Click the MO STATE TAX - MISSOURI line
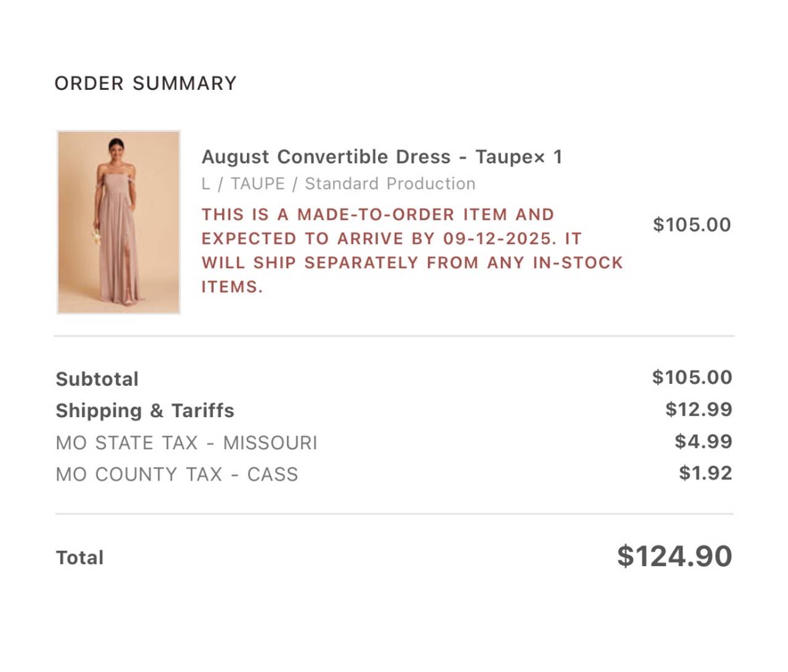The width and height of the screenshot is (788, 672). tap(187, 442)
